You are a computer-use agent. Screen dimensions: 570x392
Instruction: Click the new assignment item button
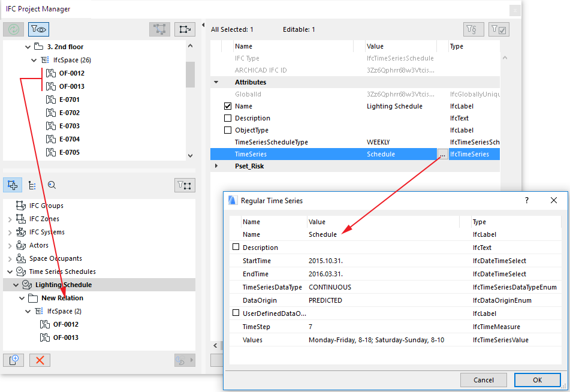pos(13,360)
